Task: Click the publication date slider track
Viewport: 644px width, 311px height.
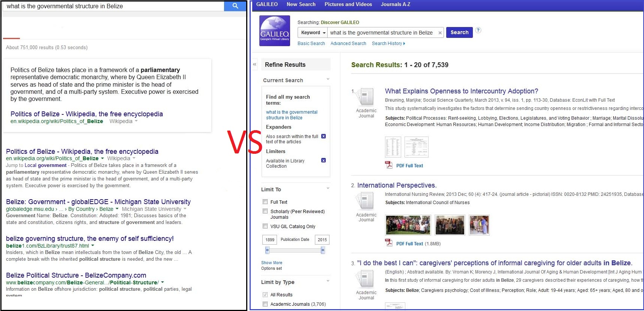Action: pyautogui.click(x=295, y=250)
